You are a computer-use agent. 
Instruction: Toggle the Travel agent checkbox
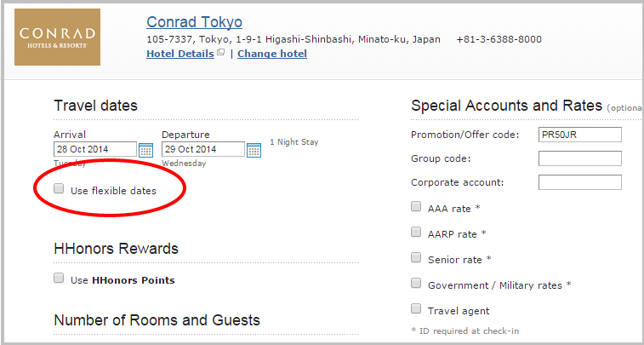point(416,308)
